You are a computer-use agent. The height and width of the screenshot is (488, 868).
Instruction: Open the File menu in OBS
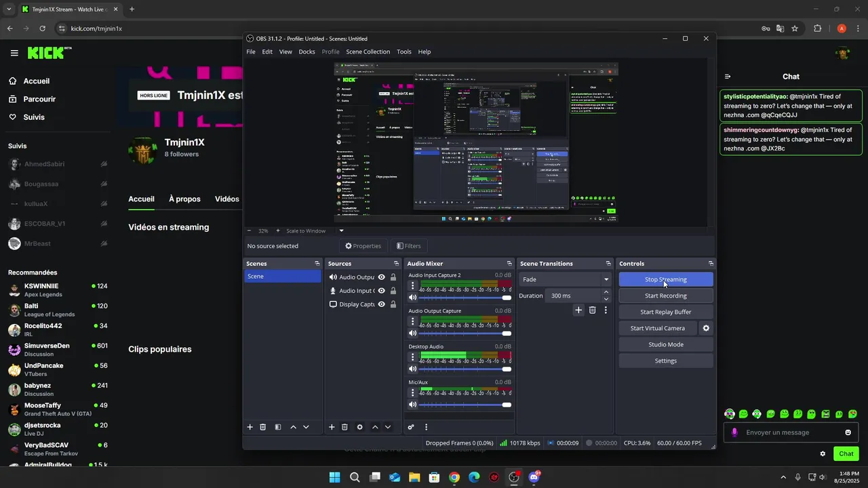(x=251, y=52)
